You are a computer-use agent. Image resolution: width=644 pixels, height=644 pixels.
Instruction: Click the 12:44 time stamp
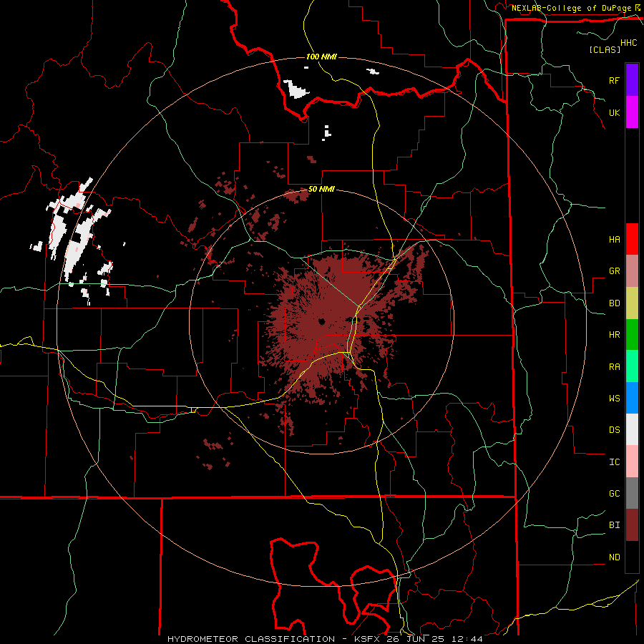(x=467, y=639)
